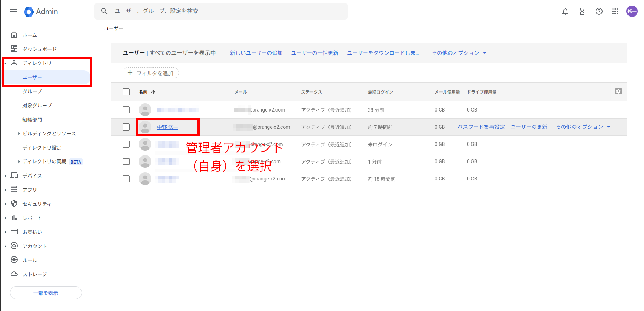Expand the デバイス sidebar section
The height and width of the screenshot is (311, 644).
coord(5,176)
